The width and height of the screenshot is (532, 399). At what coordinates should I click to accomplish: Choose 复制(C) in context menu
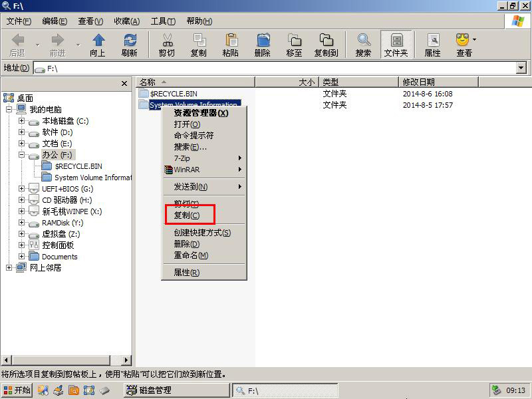pyautogui.click(x=204, y=215)
